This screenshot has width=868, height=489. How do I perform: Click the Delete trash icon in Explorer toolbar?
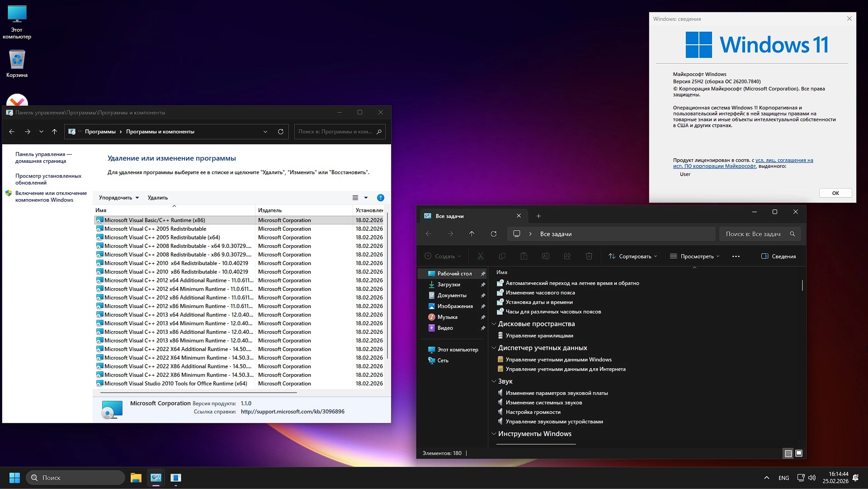click(589, 256)
